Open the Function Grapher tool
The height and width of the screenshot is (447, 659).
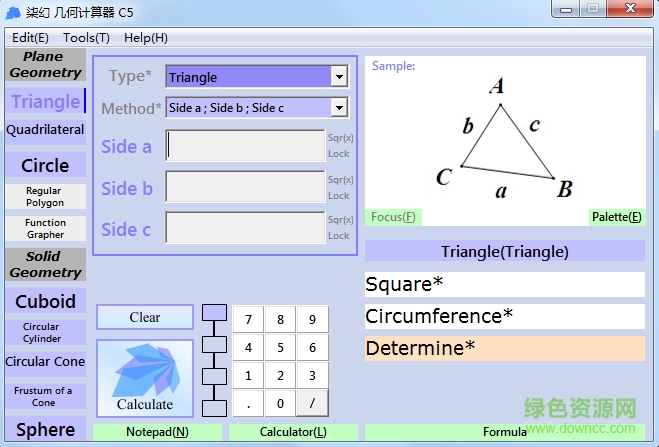45,229
